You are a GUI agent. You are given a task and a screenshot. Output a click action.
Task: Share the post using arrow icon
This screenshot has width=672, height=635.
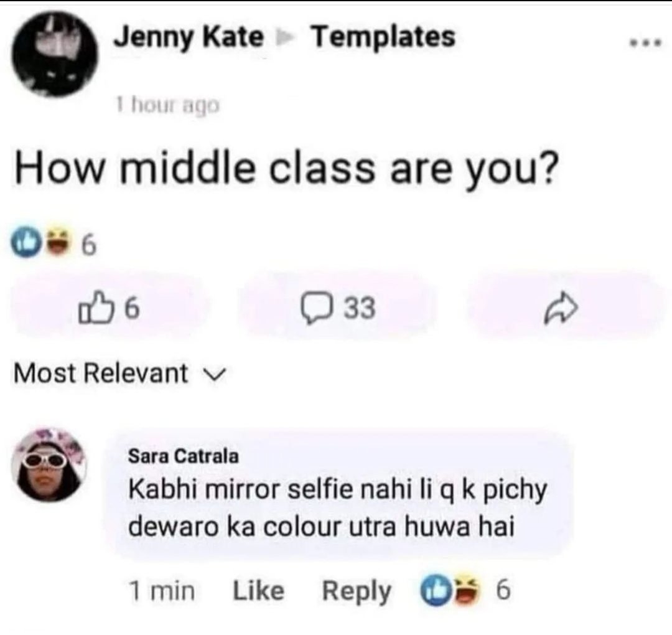[561, 307]
